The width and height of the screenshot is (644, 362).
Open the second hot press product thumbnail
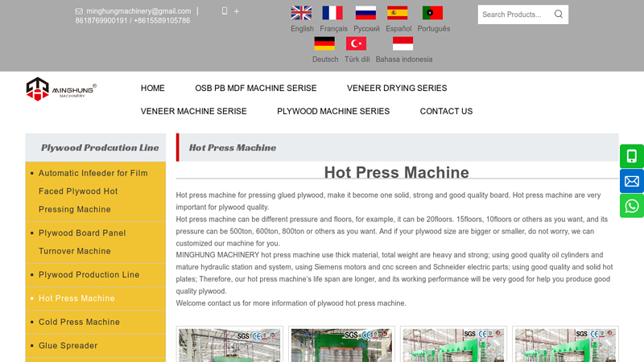coord(341,344)
